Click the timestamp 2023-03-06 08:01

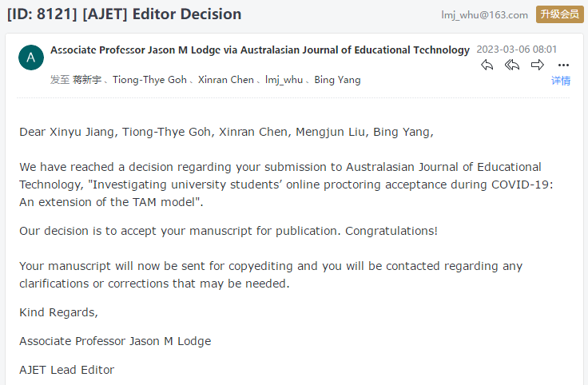coord(517,50)
